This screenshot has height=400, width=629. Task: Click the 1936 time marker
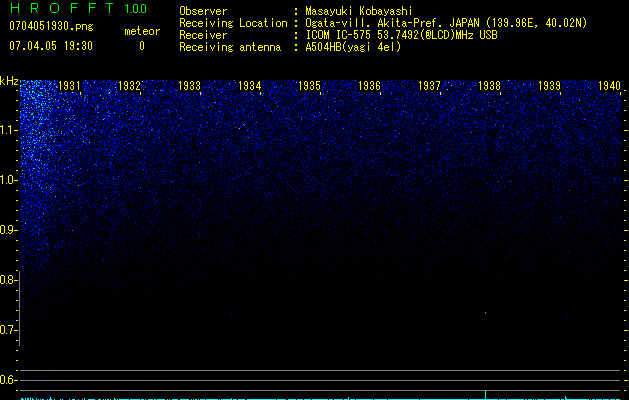pos(369,85)
